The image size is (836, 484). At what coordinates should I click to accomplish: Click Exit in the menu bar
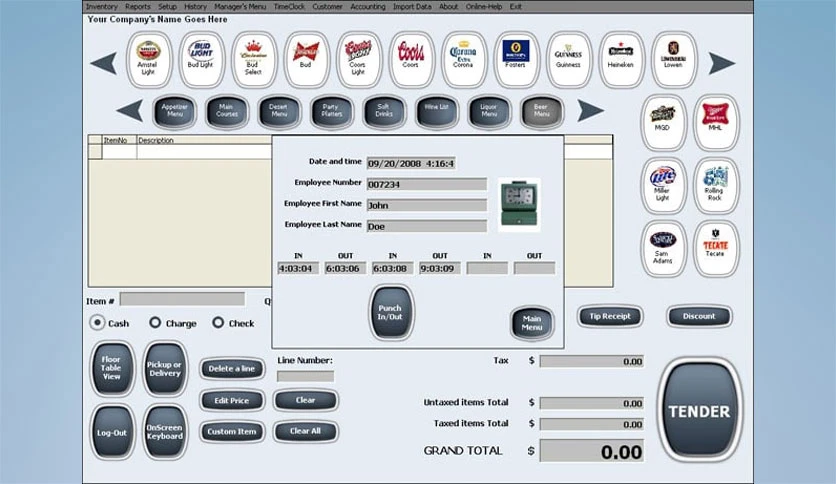(x=516, y=6)
